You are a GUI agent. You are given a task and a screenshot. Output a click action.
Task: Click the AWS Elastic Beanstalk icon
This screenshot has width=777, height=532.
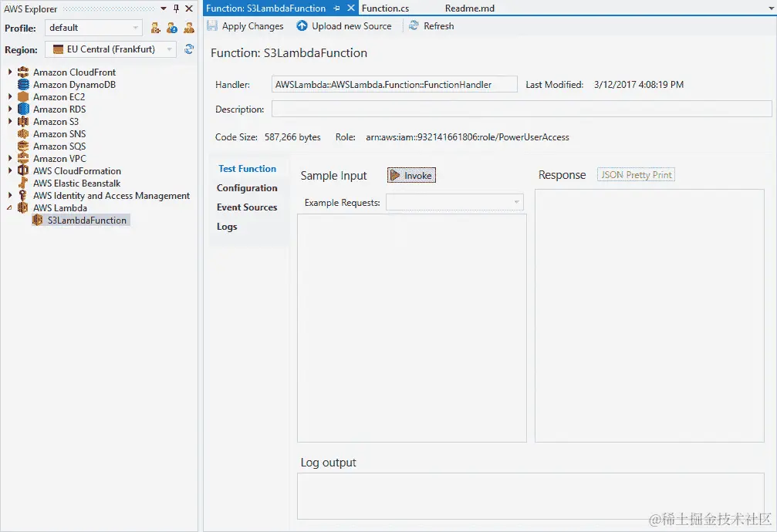pos(23,184)
